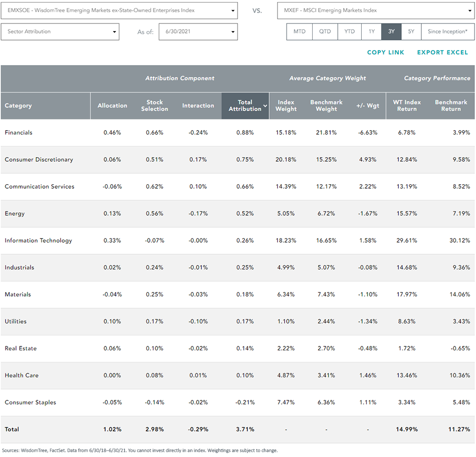Click the Utilities row label
The image size is (476, 457).
16,322
